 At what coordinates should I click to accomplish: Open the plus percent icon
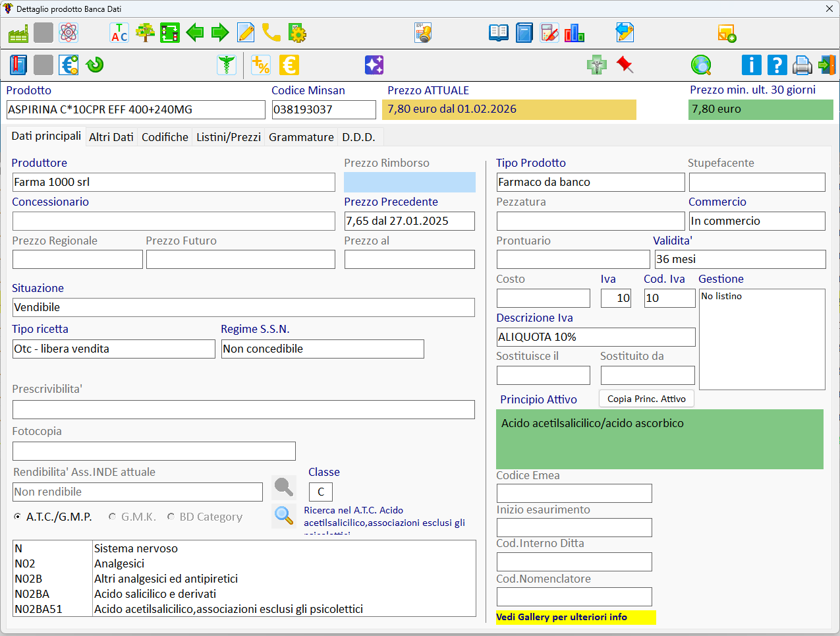pyautogui.click(x=261, y=65)
